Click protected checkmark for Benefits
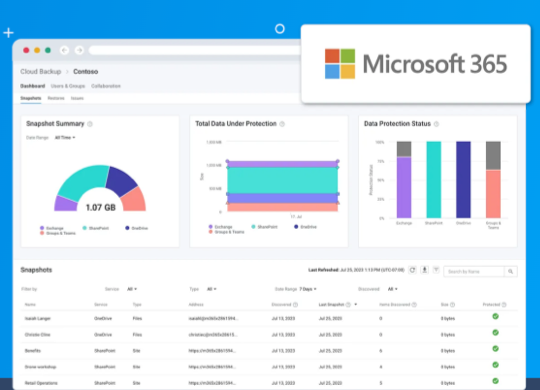 tap(495, 349)
